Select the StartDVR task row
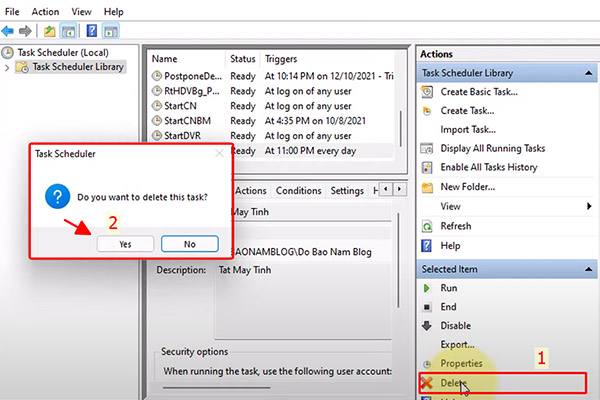Screen dimensions: 600x400 pyautogui.click(x=272, y=136)
